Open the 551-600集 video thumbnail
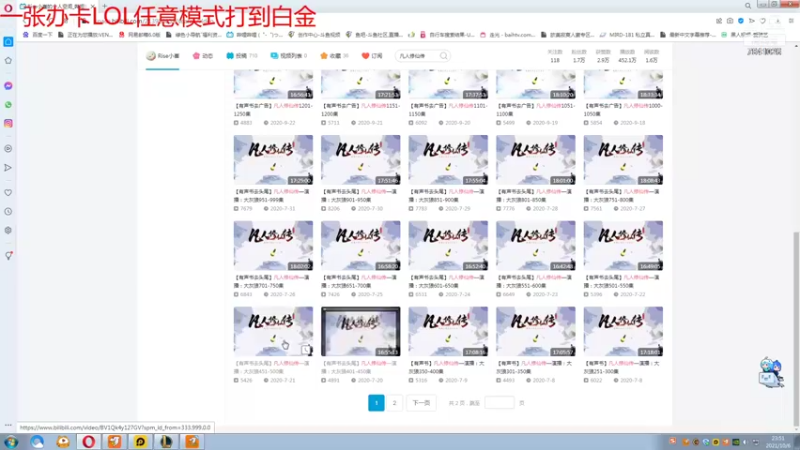Image resolution: width=800 pixels, height=450 pixels. pos(536,245)
